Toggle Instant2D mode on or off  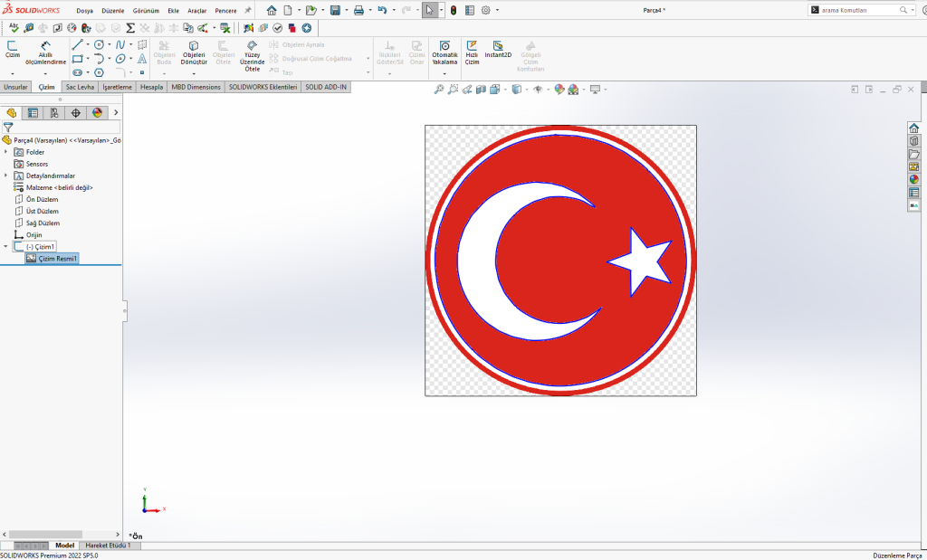coord(498,49)
